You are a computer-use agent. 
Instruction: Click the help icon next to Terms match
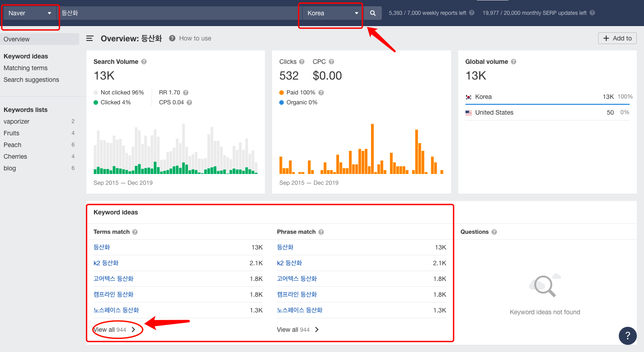(x=135, y=232)
